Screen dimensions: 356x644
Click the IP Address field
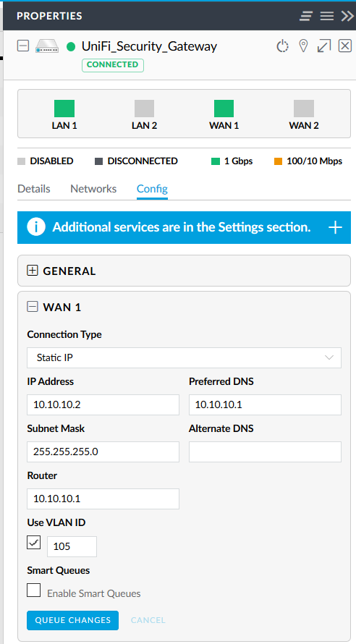pos(103,405)
